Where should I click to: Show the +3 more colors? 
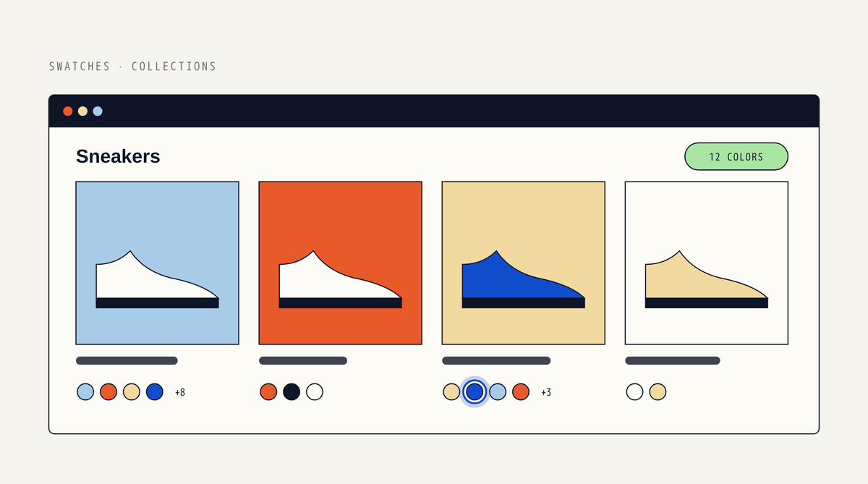click(x=546, y=392)
